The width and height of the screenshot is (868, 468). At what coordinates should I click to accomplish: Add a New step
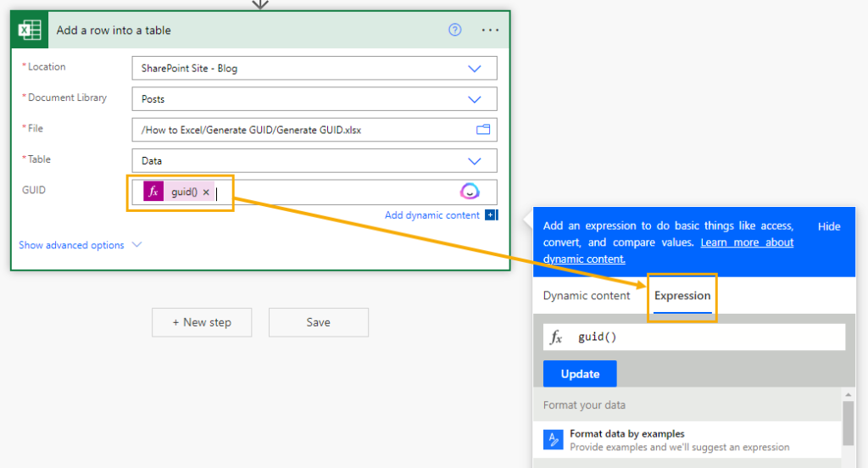[202, 322]
